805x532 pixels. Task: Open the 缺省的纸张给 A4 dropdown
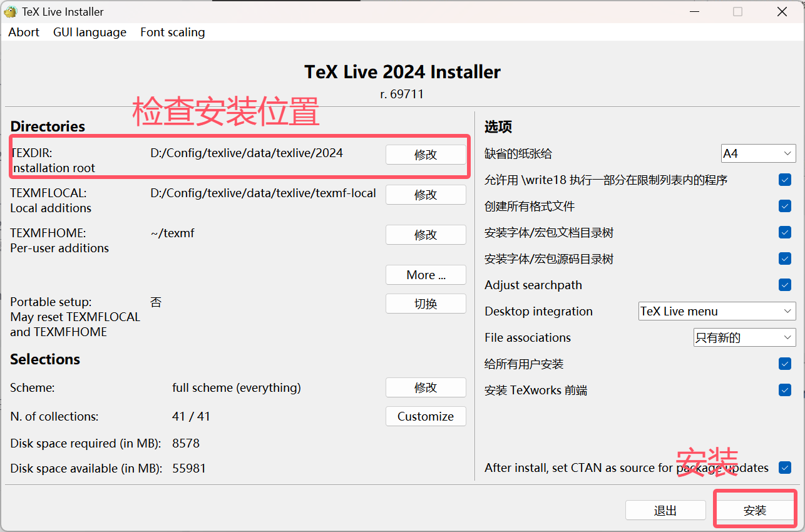tap(758, 153)
